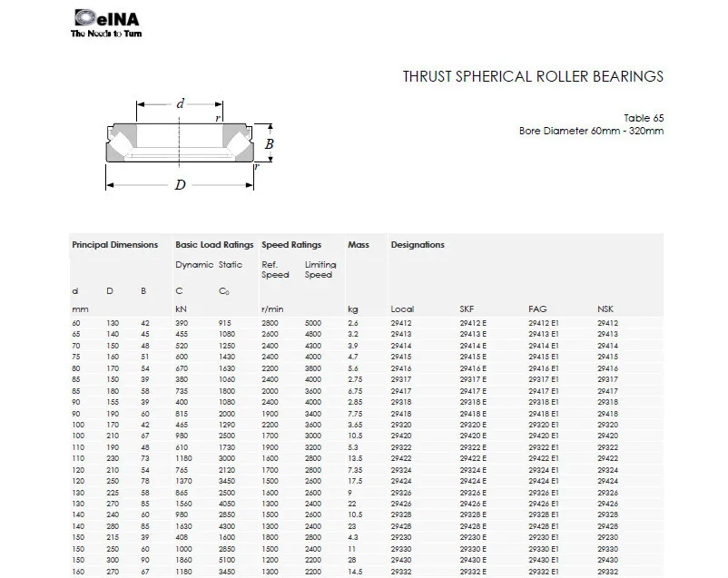Click the bearing cross-section diagram

(182, 145)
